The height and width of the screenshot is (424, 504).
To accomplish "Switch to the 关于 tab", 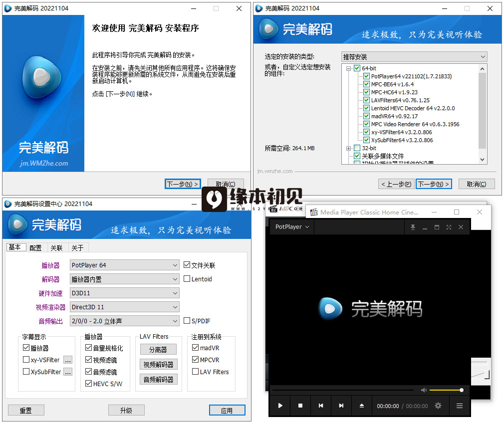I will (x=77, y=247).
